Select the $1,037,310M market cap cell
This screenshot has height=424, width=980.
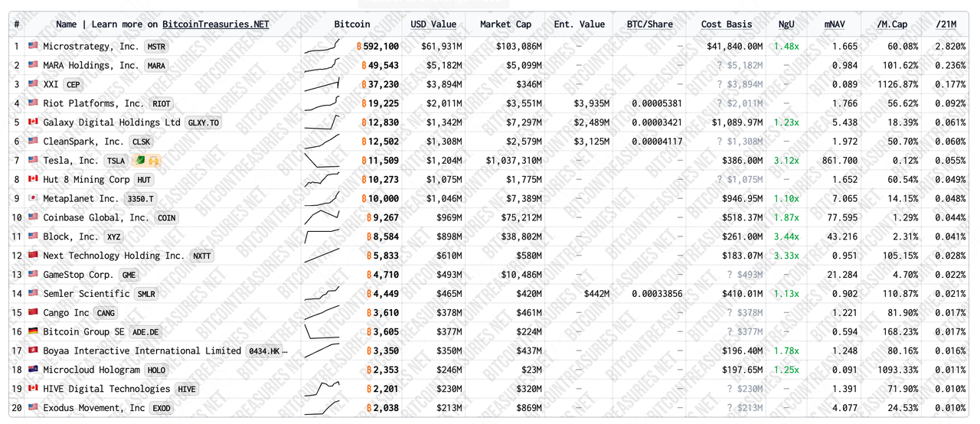(514, 161)
